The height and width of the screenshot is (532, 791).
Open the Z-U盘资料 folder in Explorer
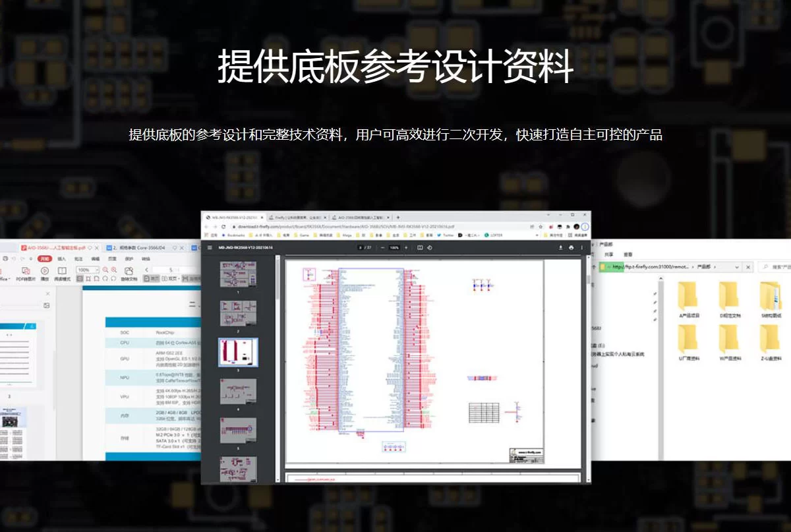click(771, 343)
